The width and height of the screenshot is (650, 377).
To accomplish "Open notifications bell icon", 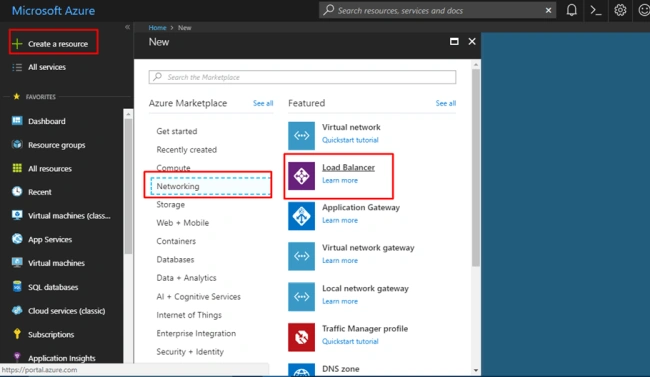I will pos(572,10).
